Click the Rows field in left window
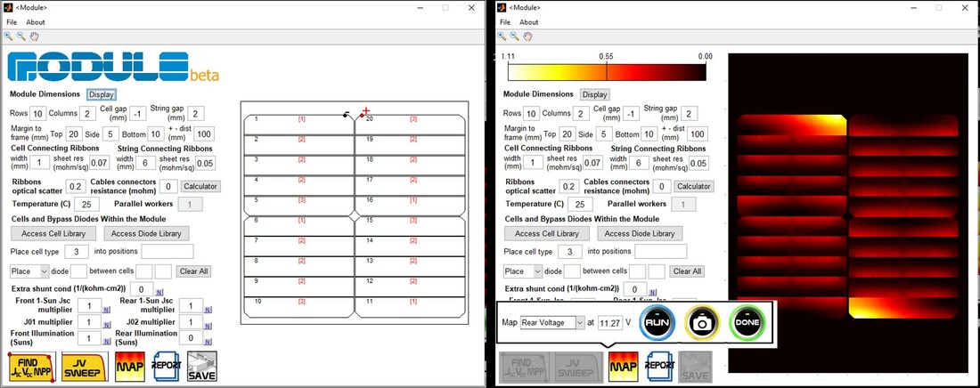This screenshot has width=980, height=388. click(x=38, y=114)
